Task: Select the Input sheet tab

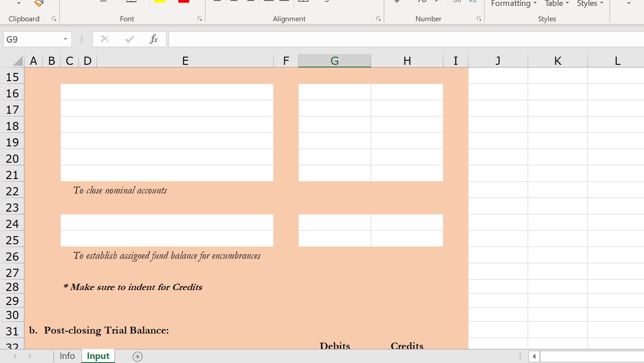Action: click(x=98, y=356)
